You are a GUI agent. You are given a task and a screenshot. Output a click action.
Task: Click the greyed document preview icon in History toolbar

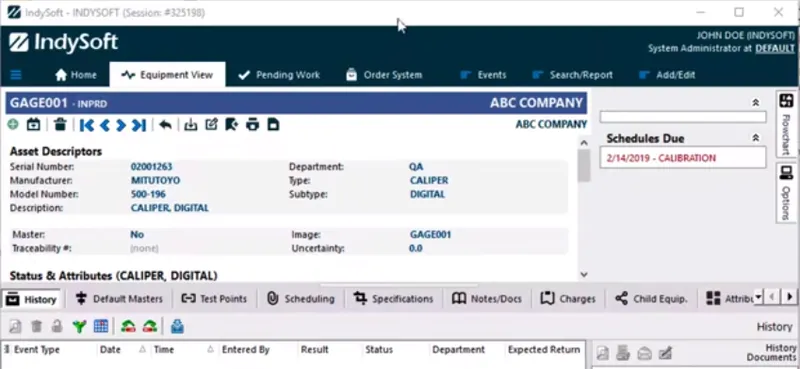point(15,327)
